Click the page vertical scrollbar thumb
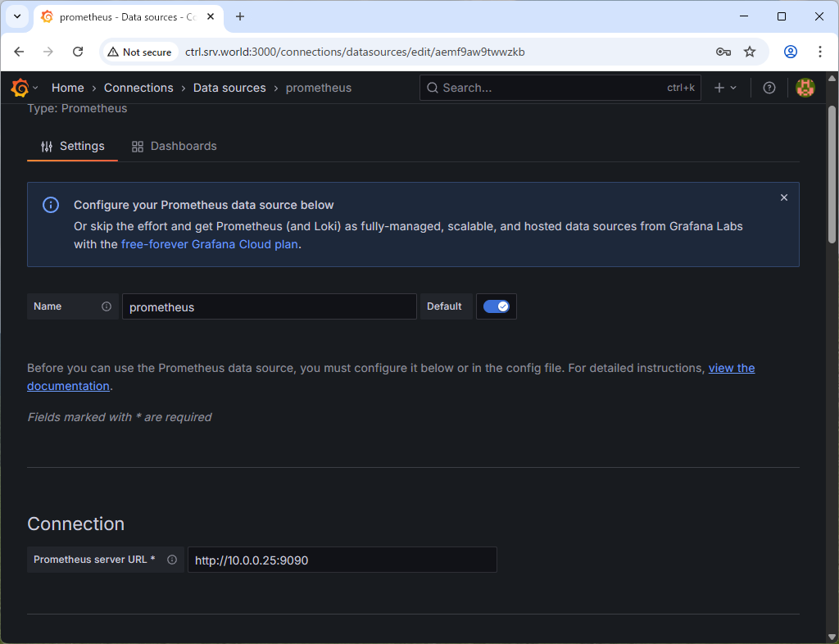Viewport: 839px width, 644px height. point(832,174)
